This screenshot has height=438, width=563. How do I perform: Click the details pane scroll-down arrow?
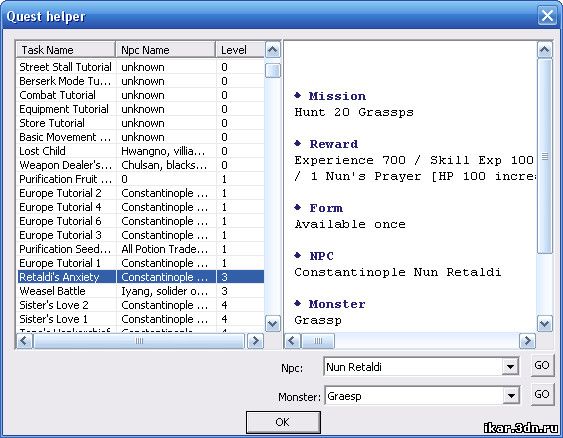pyautogui.click(x=545, y=324)
